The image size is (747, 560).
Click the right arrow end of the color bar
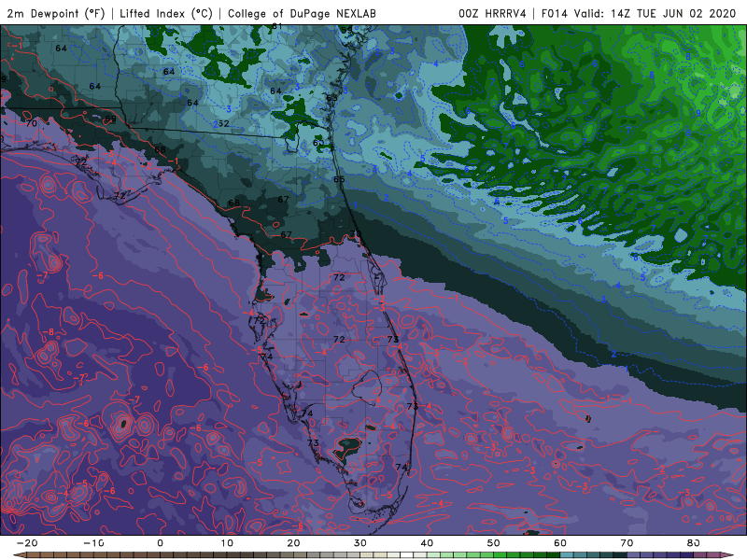(727, 555)
